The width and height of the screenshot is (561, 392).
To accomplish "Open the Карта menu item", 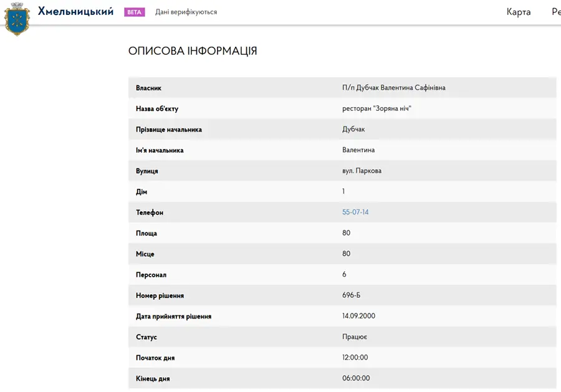I will (x=519, y=12).
